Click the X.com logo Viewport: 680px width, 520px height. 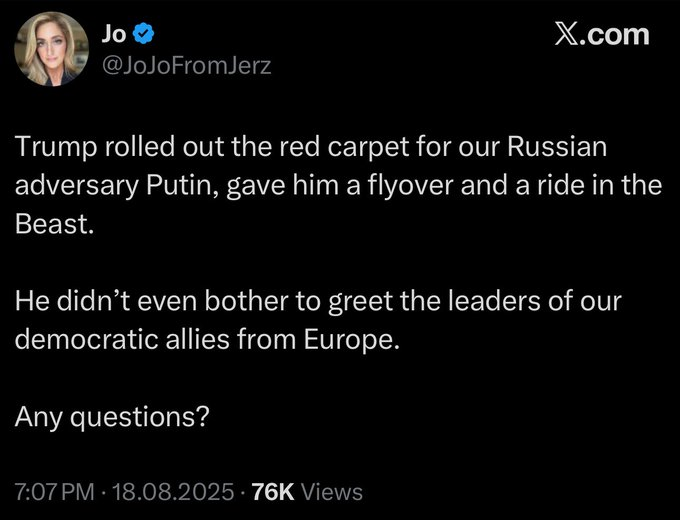click(x=602, y=35)
